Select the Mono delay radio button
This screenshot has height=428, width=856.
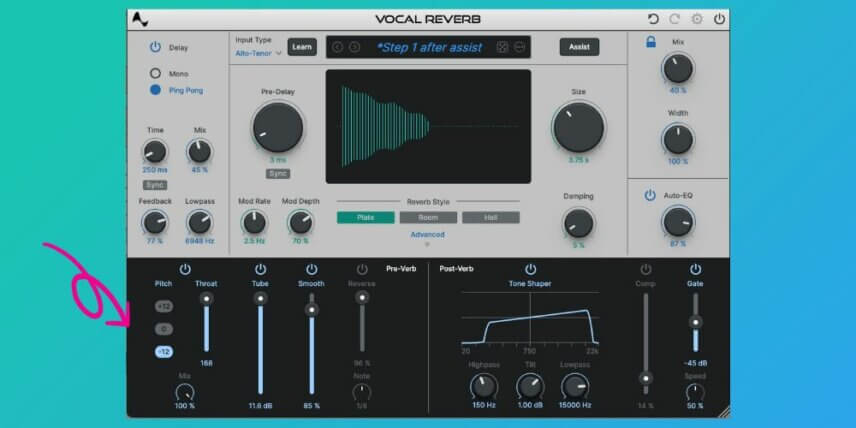pos(156,73)
